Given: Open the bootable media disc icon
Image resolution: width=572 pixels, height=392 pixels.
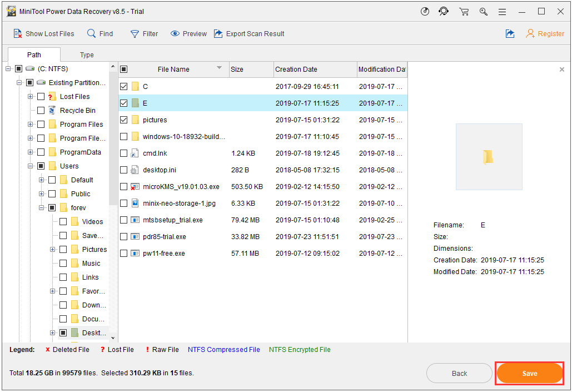Looking at the screenshot, I should tap(425, 12).
